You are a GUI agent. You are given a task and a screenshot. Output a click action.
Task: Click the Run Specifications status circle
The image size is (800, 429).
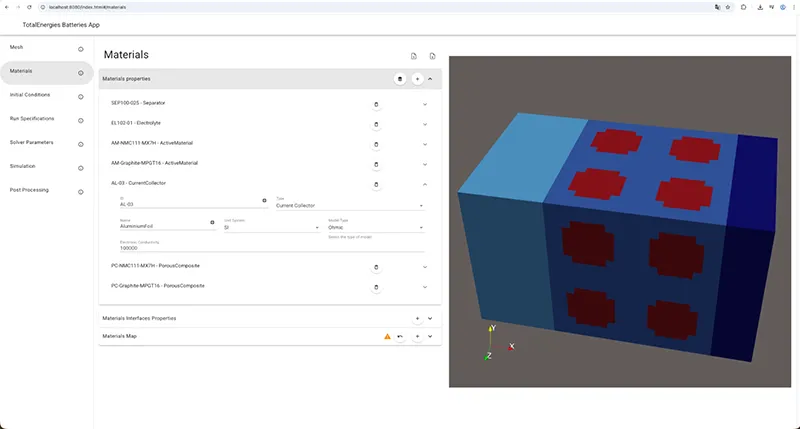[81, 121]
